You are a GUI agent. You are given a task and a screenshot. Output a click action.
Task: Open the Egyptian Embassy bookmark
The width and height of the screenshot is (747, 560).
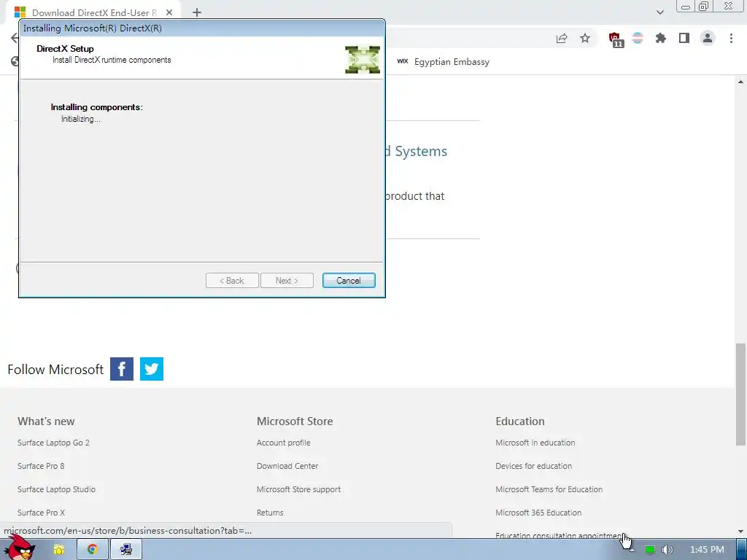click(443, 62)
